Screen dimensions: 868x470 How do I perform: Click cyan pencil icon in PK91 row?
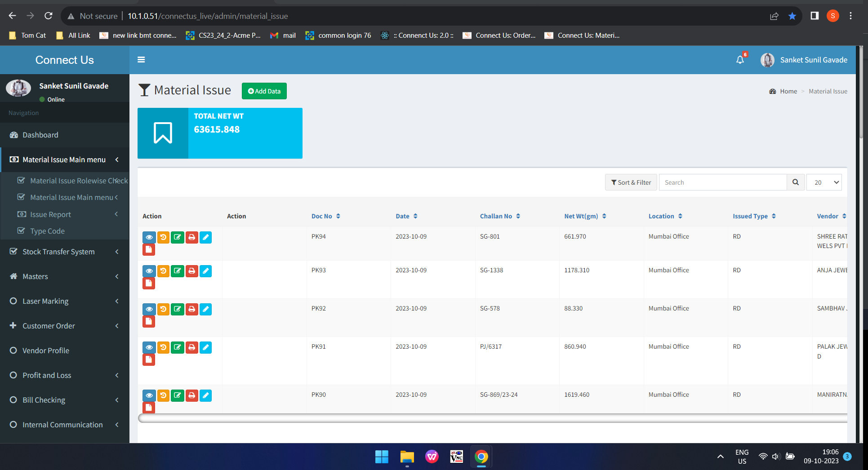[206, 347]
